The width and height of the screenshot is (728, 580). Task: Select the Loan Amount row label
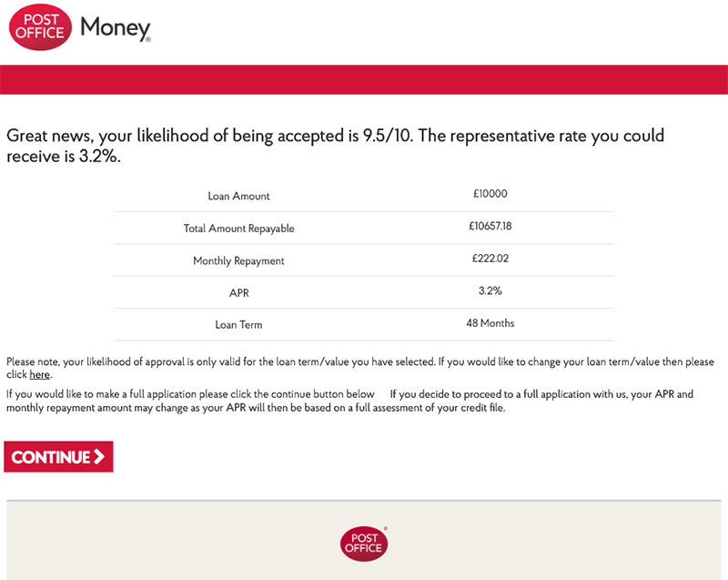(x=238, y=196)
